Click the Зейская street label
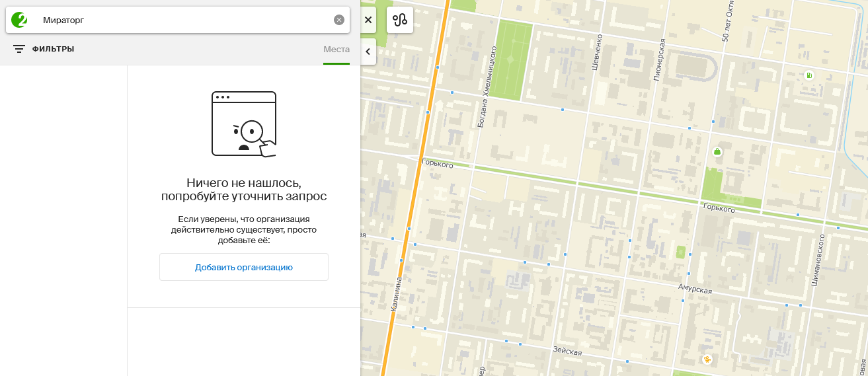868x376 pixels. (x=567, y=352)
